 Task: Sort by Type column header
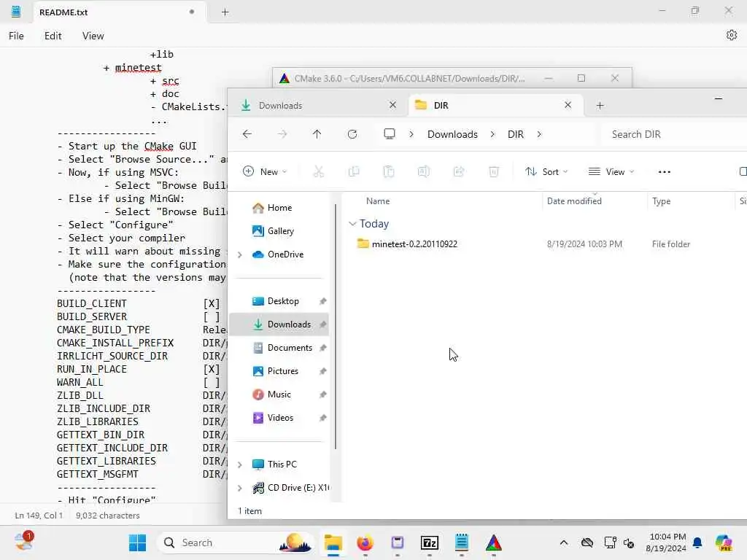click(661, 201)
